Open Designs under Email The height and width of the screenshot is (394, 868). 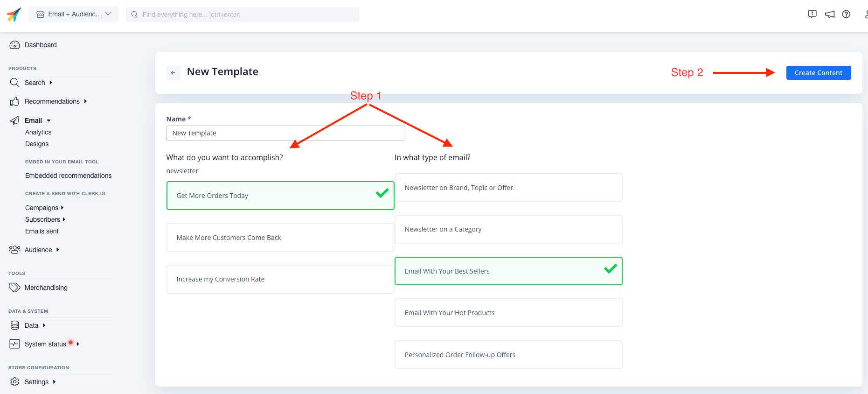point(37,144)
